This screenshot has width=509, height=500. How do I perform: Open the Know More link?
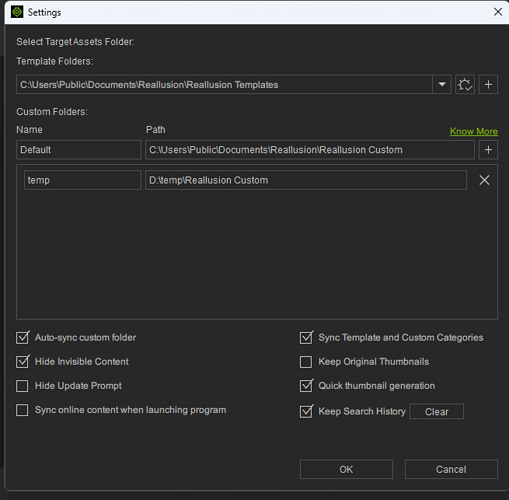coord(474,131)
